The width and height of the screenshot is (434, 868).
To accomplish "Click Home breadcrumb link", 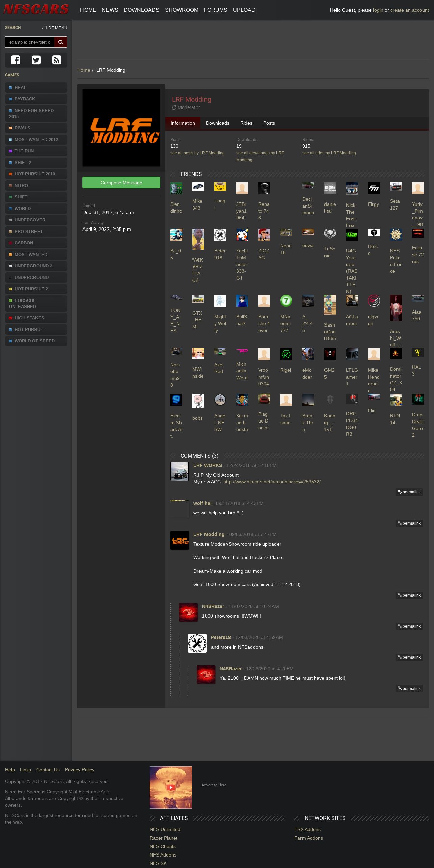I will pos(83,70).
